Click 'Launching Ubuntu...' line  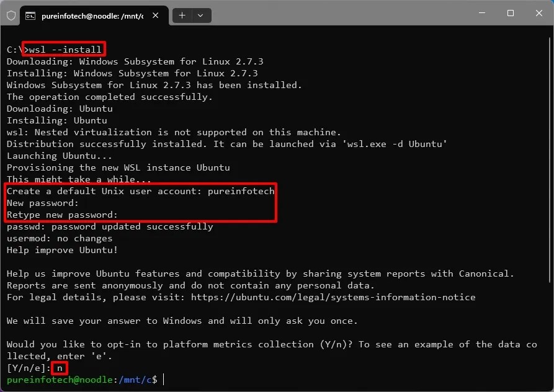(60, 156)
